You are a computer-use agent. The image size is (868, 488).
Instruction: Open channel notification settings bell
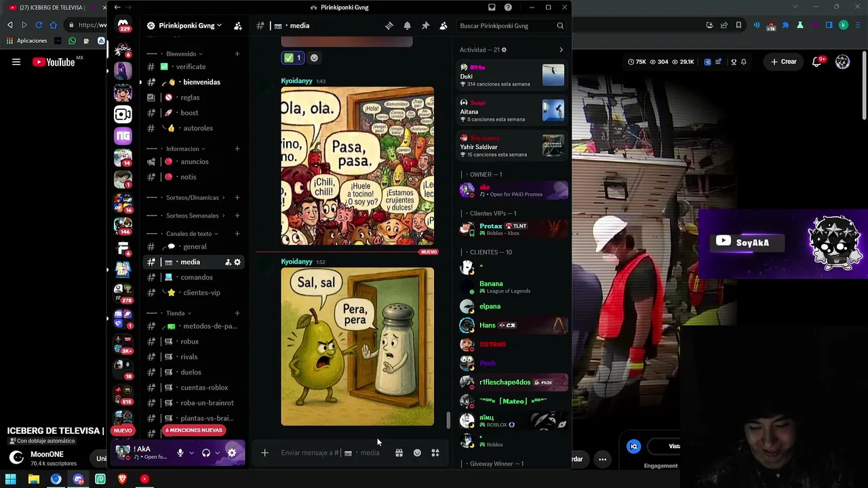tap(407, 26)
